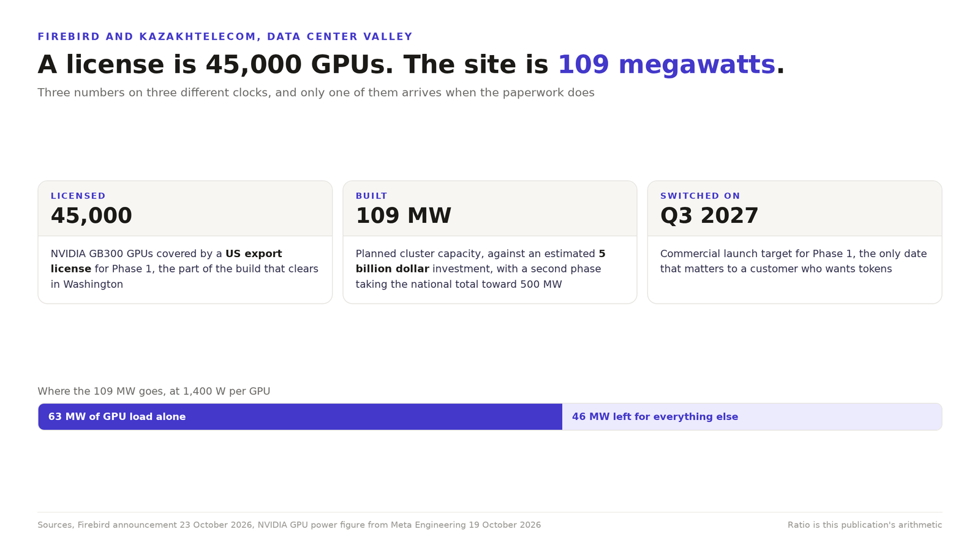Click the 'Planned cluster capacity' description
The image size is (980, 551).
[481, 269]
